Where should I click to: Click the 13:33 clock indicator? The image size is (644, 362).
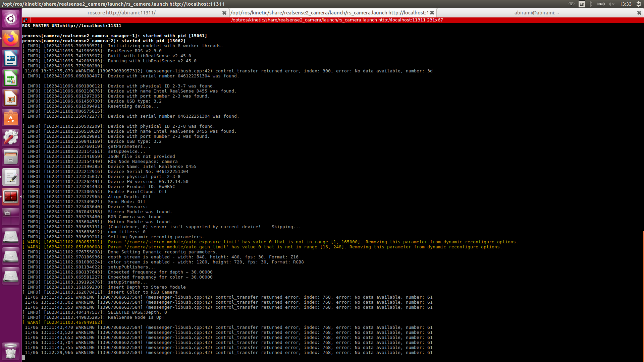625,4
